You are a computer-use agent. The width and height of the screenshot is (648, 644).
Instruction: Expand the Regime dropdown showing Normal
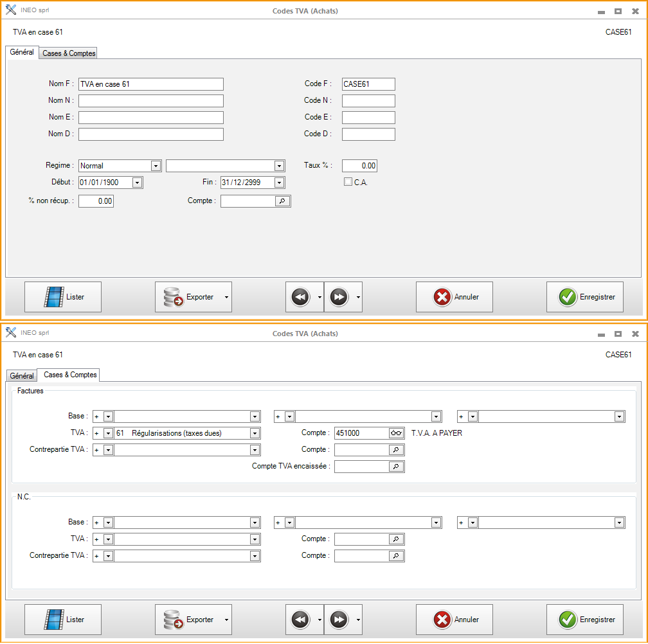[156, 166]
